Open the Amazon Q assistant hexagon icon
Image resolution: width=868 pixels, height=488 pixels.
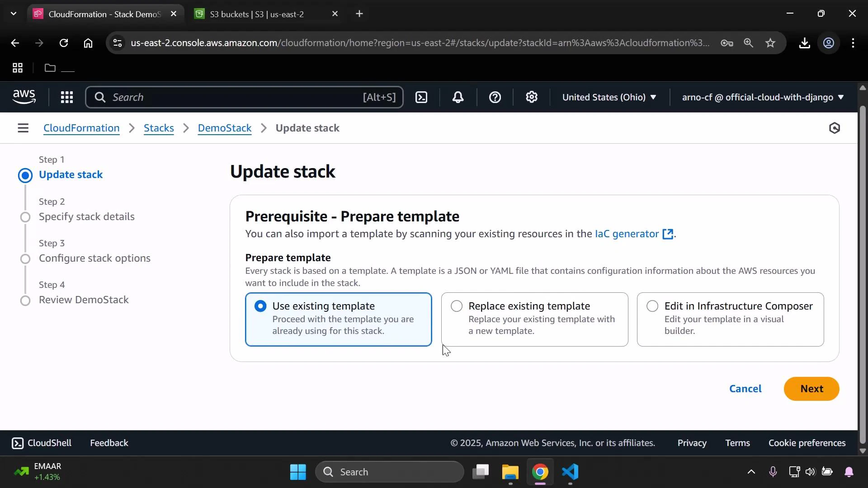pyautogui.click(x=834, y=128)
